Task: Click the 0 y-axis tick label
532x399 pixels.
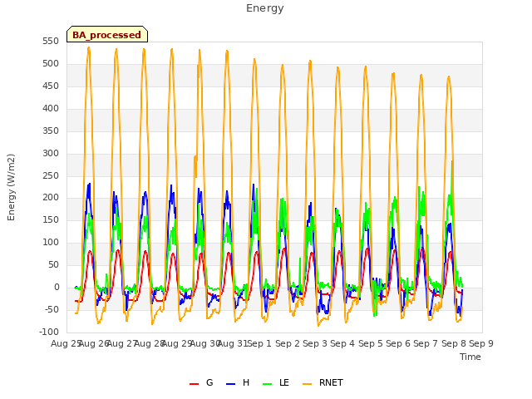Action: pos(57,287)
